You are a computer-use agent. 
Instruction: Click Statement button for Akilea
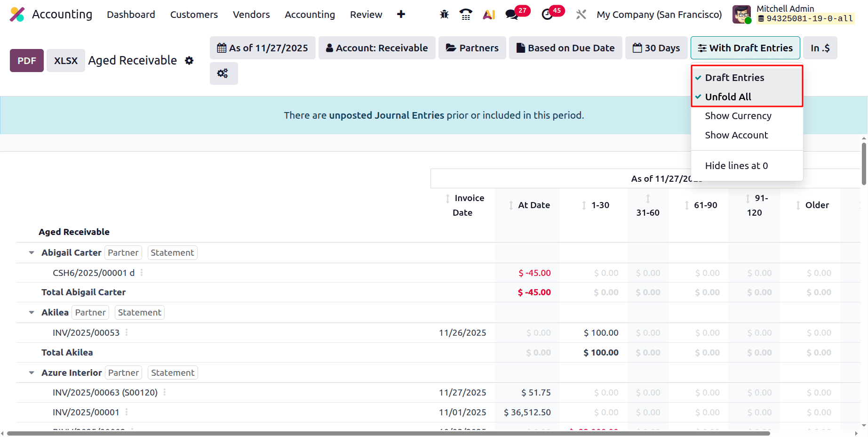point(140,313)
